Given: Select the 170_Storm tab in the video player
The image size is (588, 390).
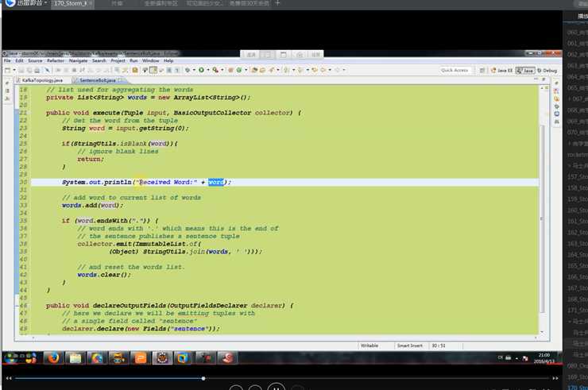Looking at the screenshot, I should pos(72,3).
